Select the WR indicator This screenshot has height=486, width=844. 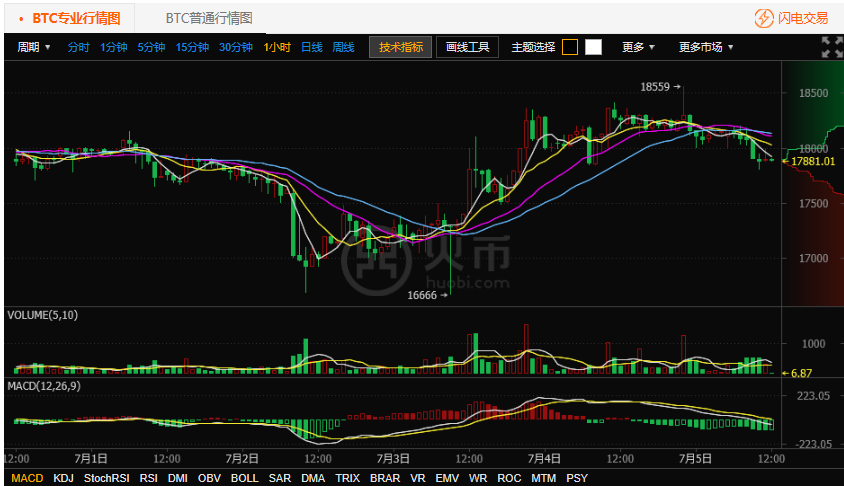pyautogui.click(x=477, y=478)
